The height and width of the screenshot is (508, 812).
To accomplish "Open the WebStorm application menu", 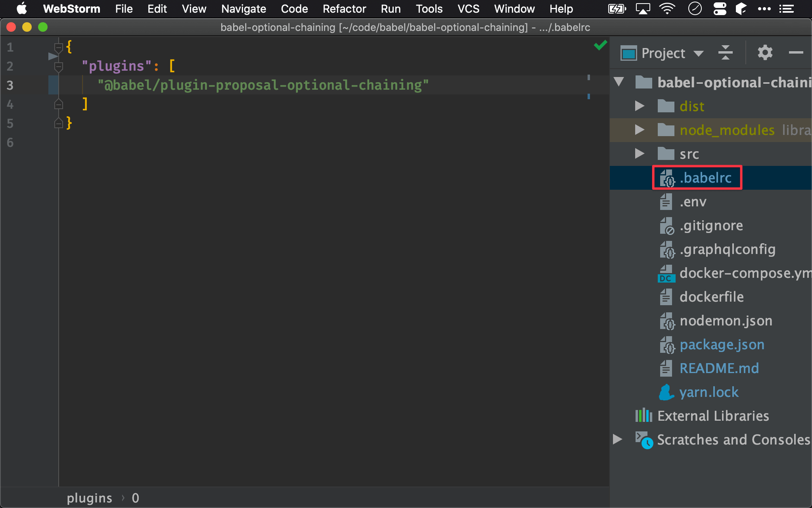I will [x=71, y=9].
